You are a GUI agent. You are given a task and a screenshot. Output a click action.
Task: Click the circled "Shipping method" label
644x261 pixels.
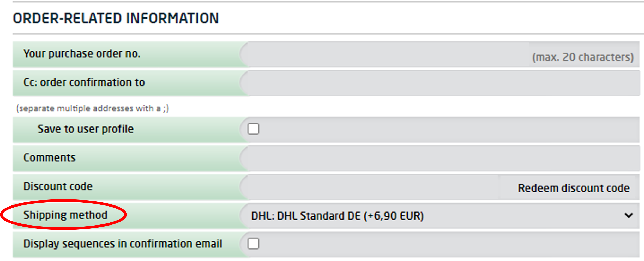pos(65,215)
